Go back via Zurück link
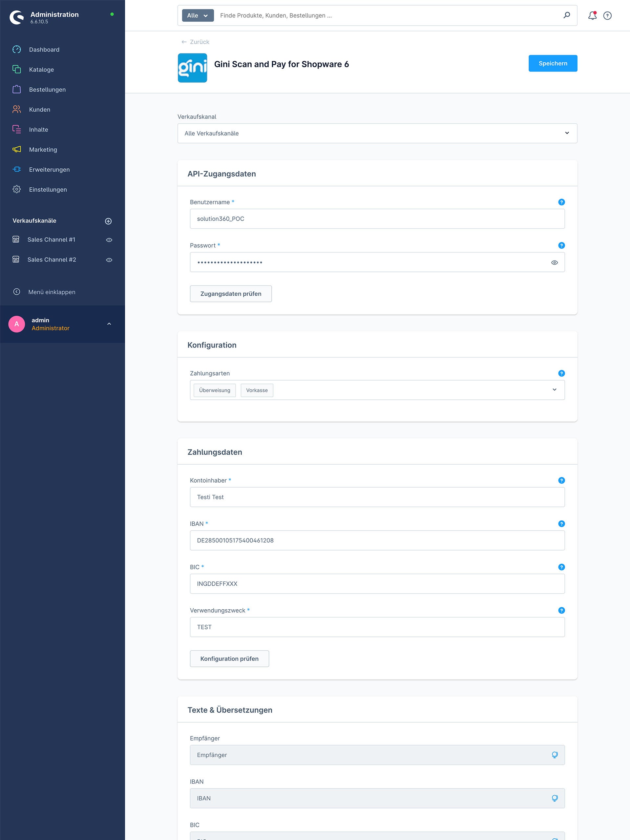Viewport: 630px width, 840px height. pos(196,42)
